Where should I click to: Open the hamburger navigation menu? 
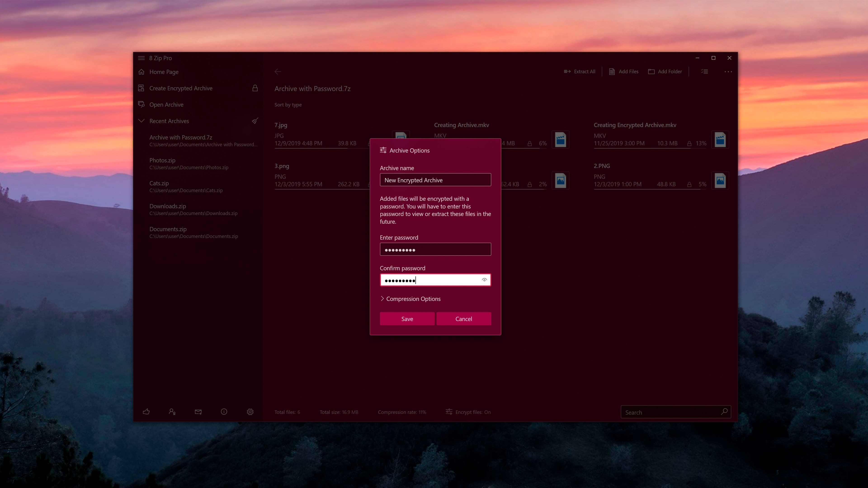[x=141, y=58]
